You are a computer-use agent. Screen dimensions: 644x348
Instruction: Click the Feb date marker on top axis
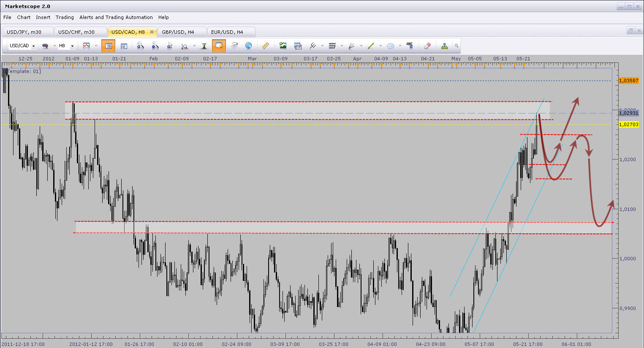pos(154,59)
